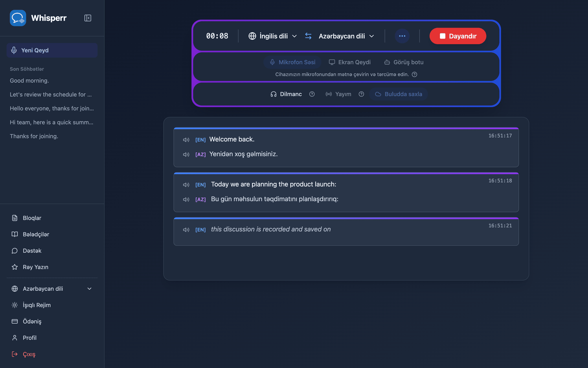Play audio for "this discussion is recorded" line

tap(186, 230)
